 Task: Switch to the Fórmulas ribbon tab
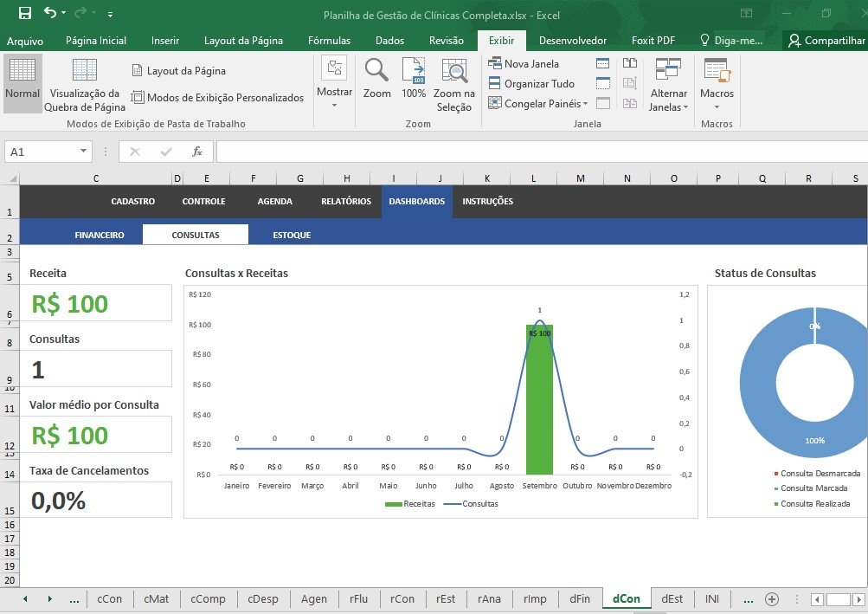coord(329,41)
